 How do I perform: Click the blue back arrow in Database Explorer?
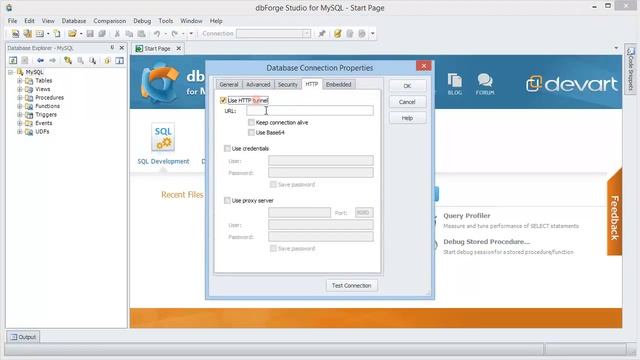click(x=40, y=60)
